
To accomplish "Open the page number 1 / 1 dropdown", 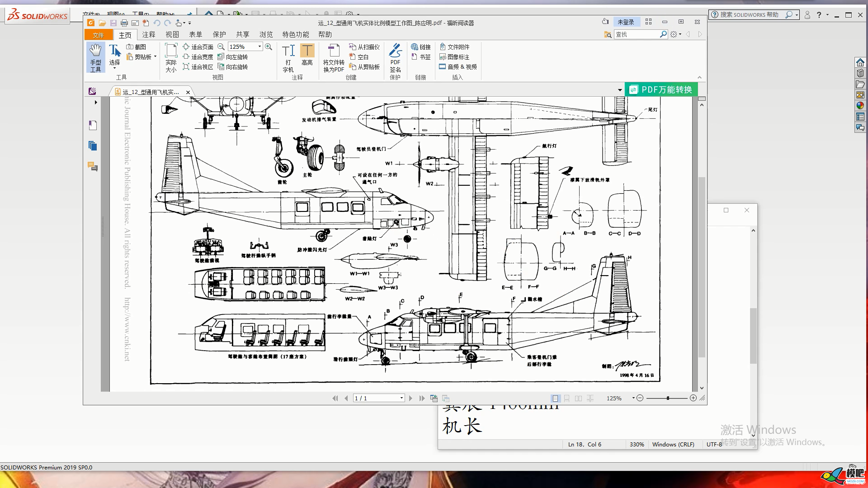I will 401,398.
